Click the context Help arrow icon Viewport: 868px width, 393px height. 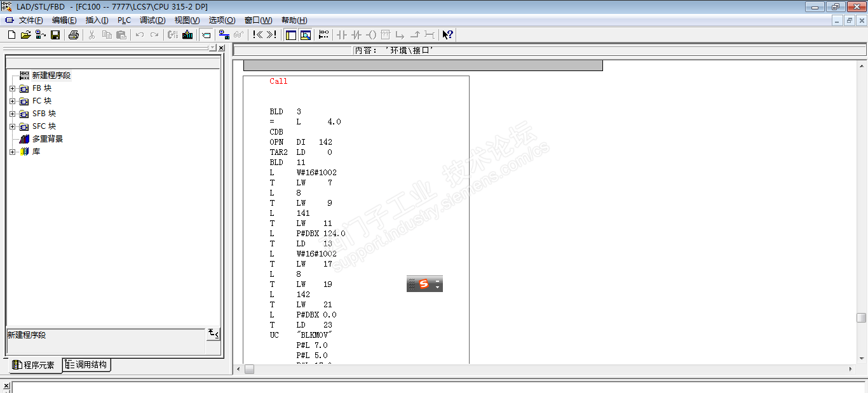click(x=448, y=35)
